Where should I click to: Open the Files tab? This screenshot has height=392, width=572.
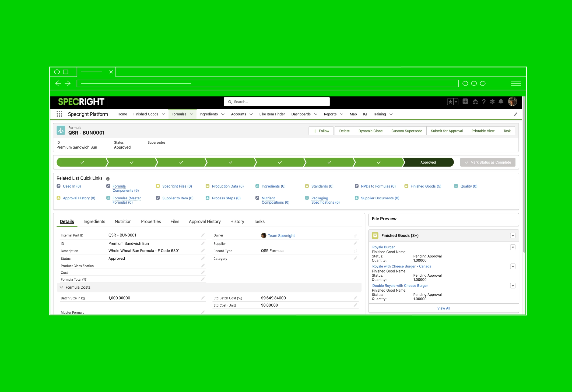pos(175,221)
